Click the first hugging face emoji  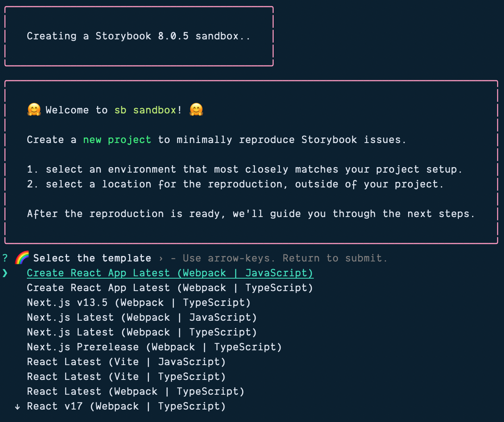click(34, 109)
